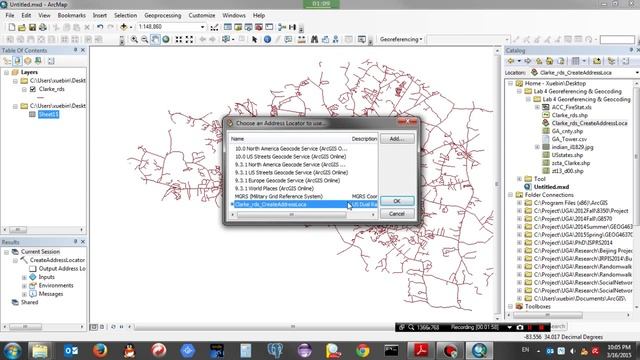Click Connect To Folder in Catalog

click(x=597, y=61)
